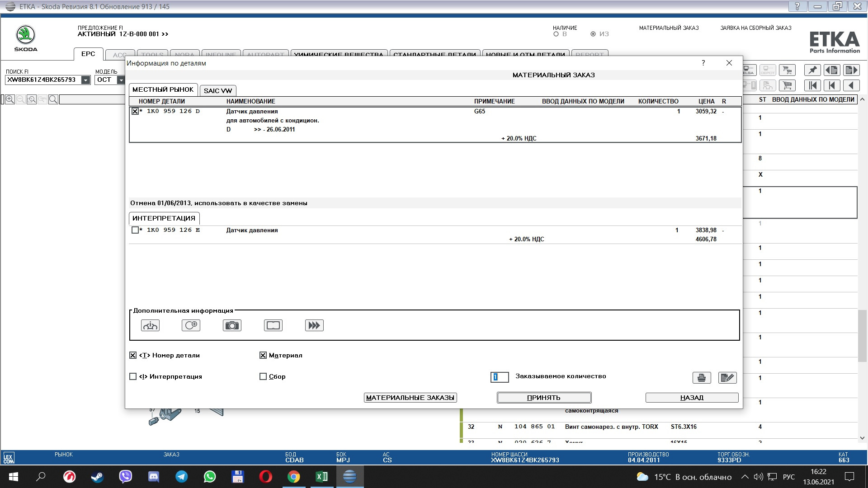Click the edit note pencil icon
Screen dimensions: 868x488
coord(727,378)
